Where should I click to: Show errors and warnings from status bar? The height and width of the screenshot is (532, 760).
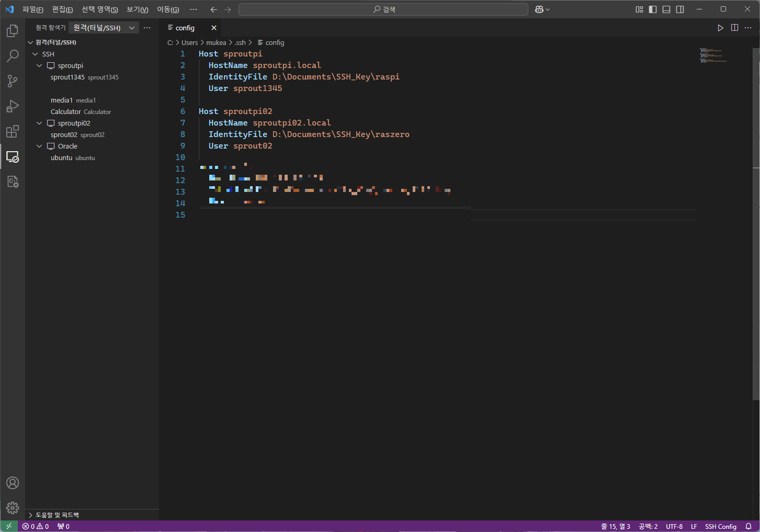click(36, 526)
